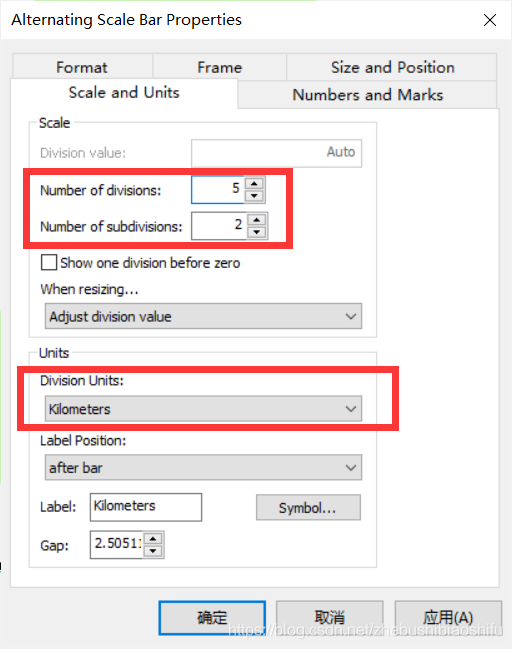Switch to the Frame tab
The width and height of the screenshot is (512, 649).
pyautogui.click(x=220, y=67)
